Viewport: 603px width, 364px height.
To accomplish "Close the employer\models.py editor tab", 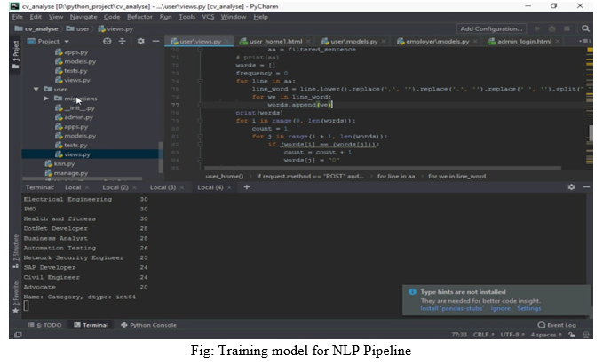I will pos(475,41).
